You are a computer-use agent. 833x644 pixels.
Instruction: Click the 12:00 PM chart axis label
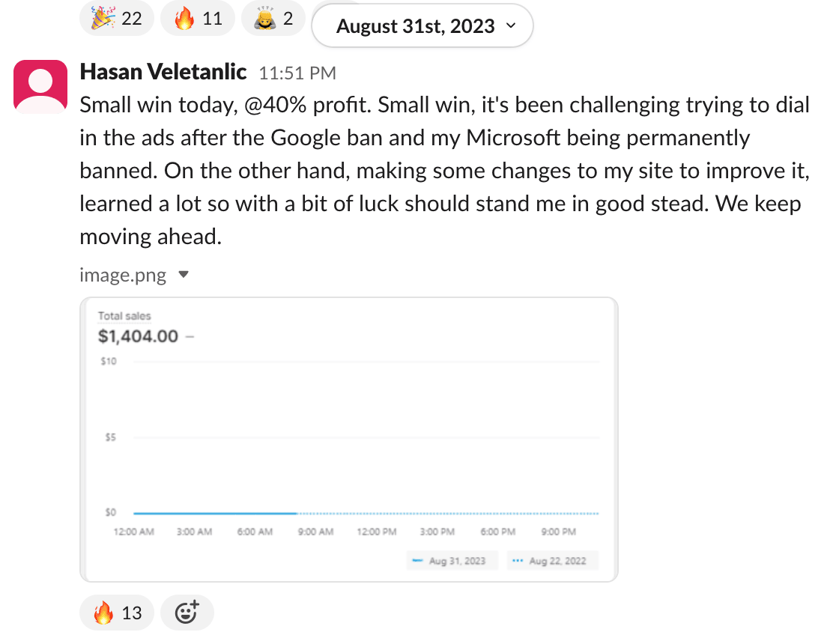376,532
